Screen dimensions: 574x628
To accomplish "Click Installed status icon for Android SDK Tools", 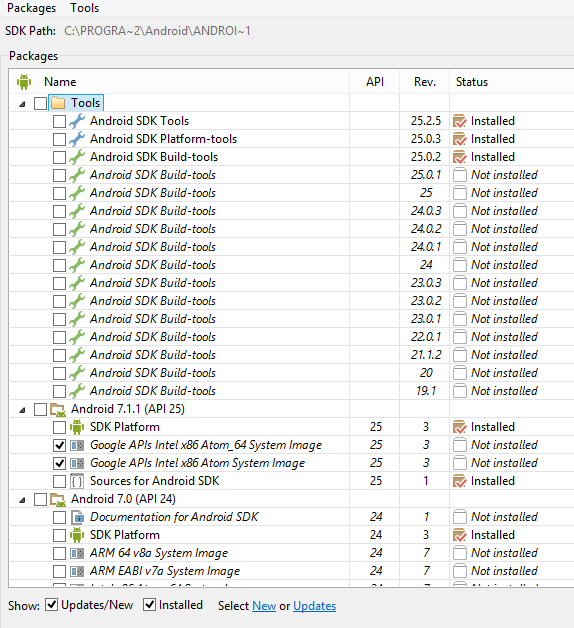I will tap(459, 121).
